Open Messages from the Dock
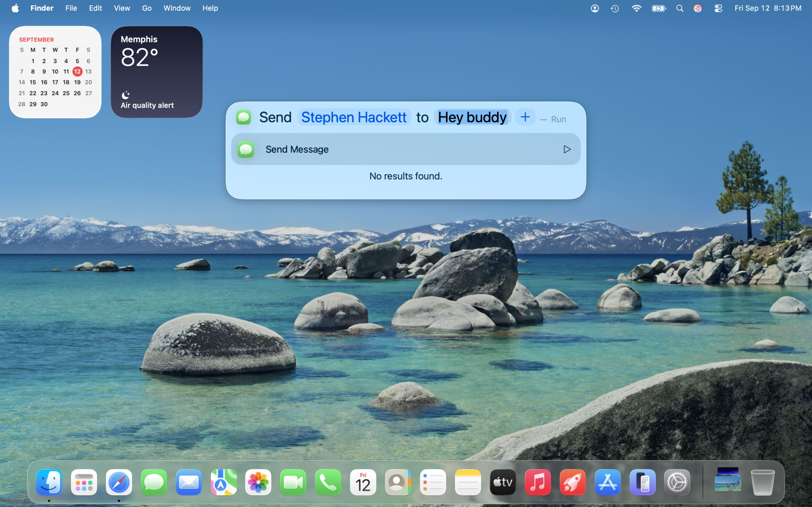This screenshot has width=812, height=507. [x=154, y=482]
